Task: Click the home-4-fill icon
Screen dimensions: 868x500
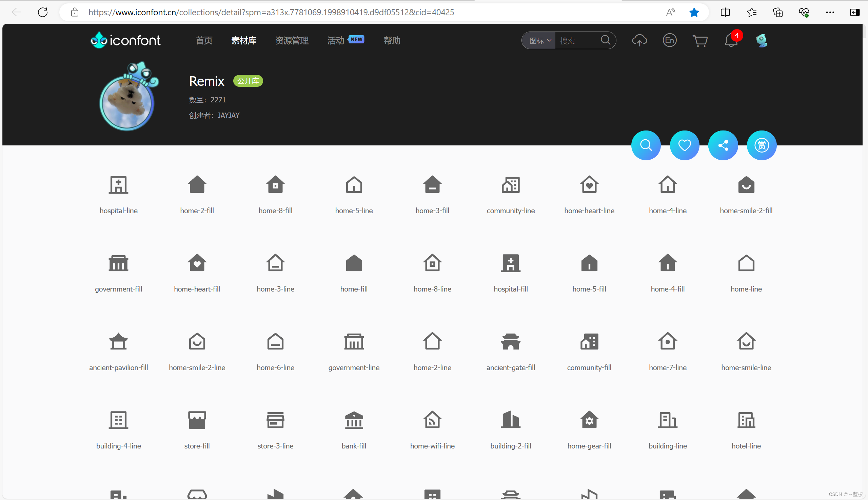Action: pyautogui.click(x=667, y=263)
